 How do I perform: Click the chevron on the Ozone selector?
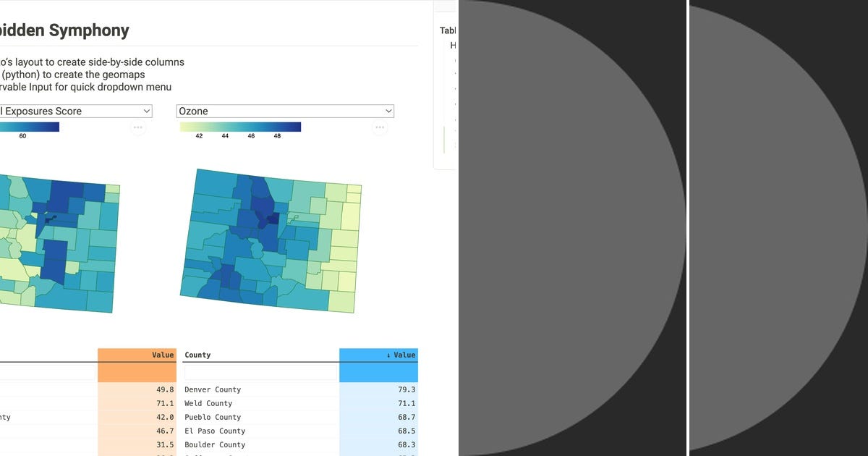(387, 111)
